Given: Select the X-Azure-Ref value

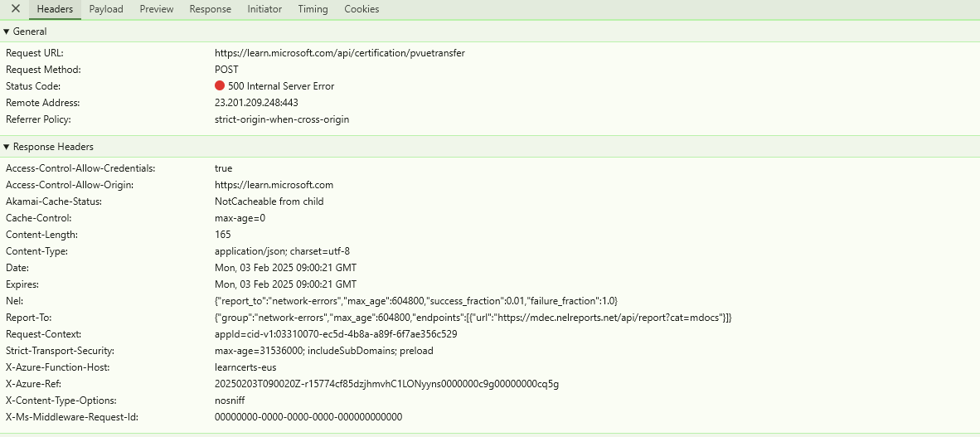Looking at the screenshot, I should click(387, 384).
